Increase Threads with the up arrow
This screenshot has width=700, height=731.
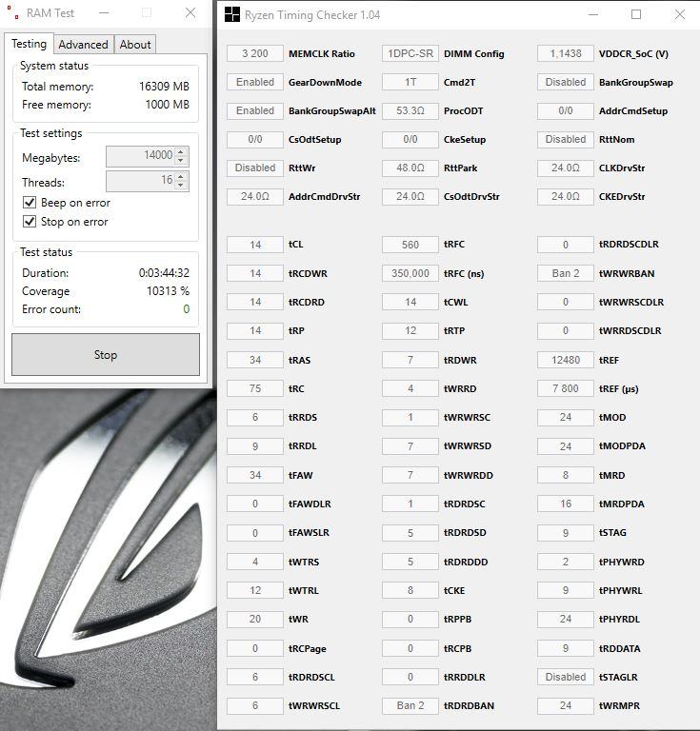click(181, 176)
